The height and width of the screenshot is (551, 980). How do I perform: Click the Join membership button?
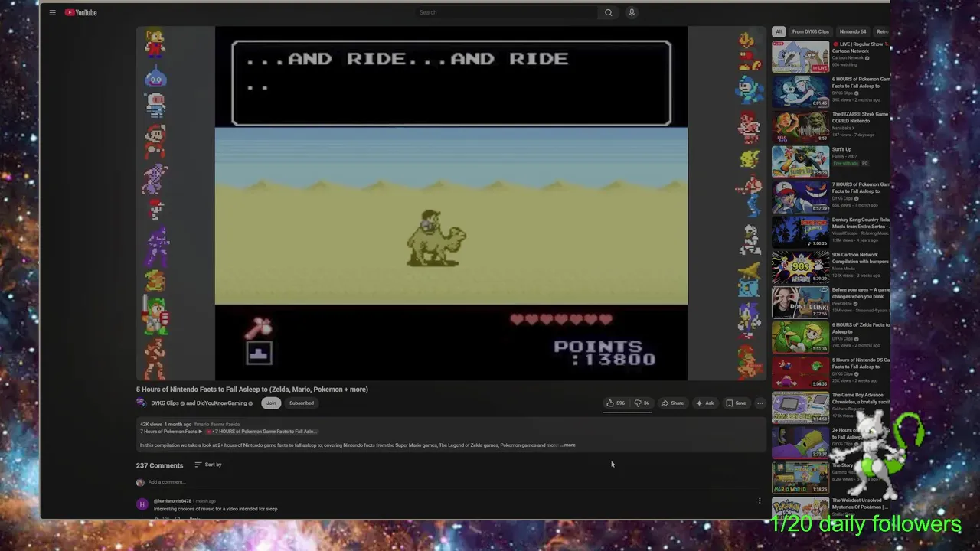click(x=271, y=403)
